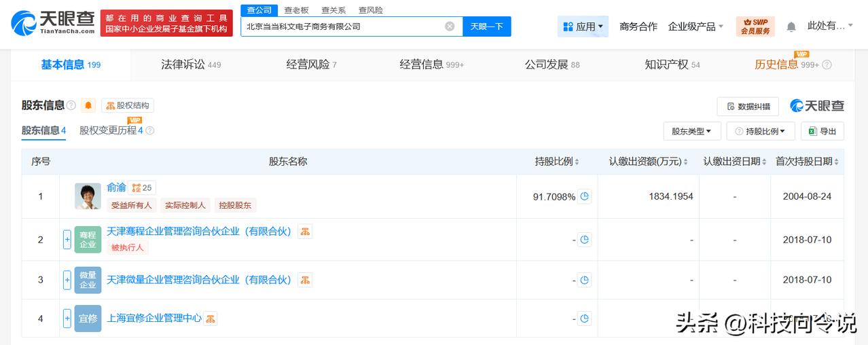868x345 pixels.
Task: Open the 应用 dropdown
Action: click(x=583, y=26)
